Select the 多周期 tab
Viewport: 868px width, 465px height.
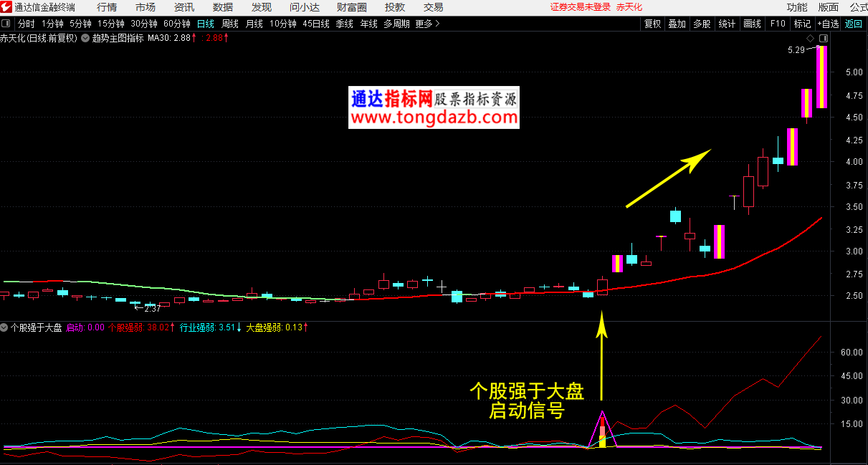[396, 24]
